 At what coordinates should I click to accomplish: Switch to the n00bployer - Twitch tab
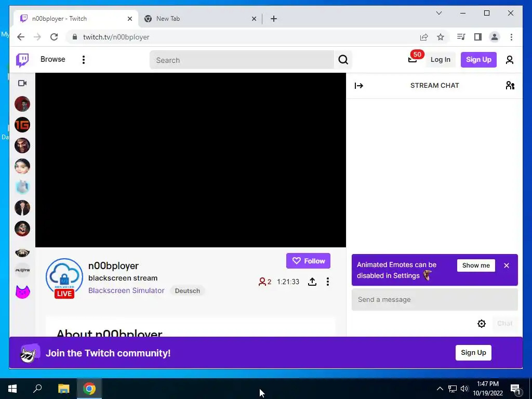point(75,19)
